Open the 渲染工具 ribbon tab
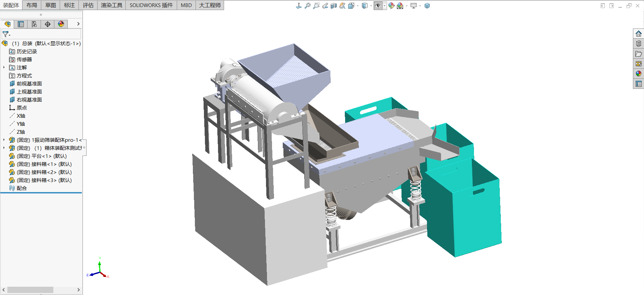This screenshot has width=644, height=295. (112, 5)
